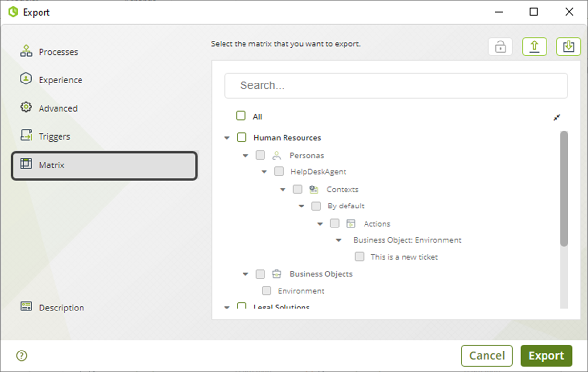Collapse the Human Resources node
Screen dimensions: 588x372
[x=227, y=138]
